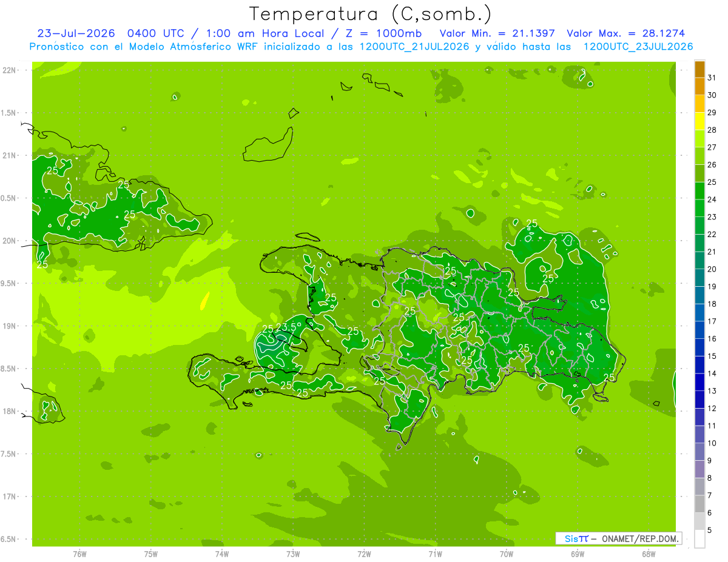Click the white swatch below 5
The image size is (728, 562).
click(699, 539)
